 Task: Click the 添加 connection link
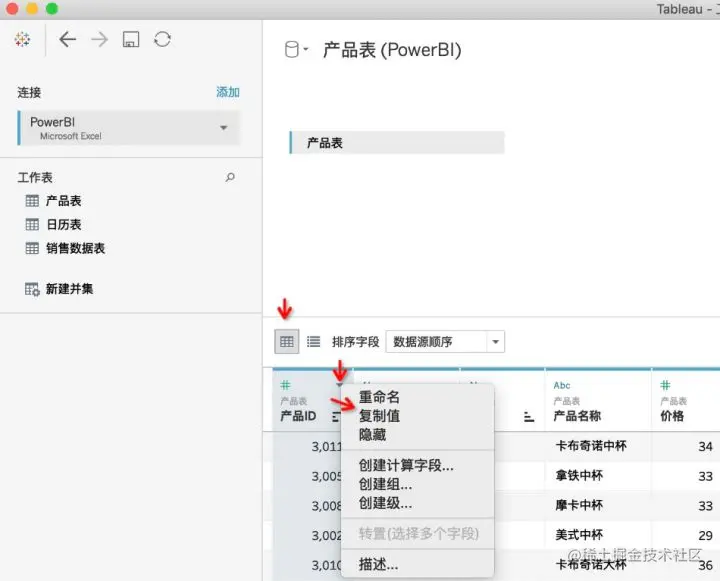[228, 92]
